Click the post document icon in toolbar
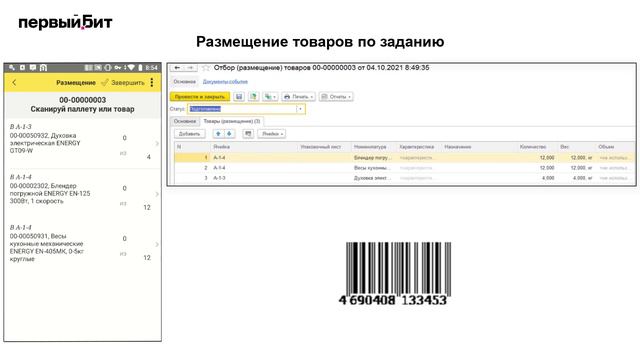Viewport: 640px width, 360px height. click(253, 97)
